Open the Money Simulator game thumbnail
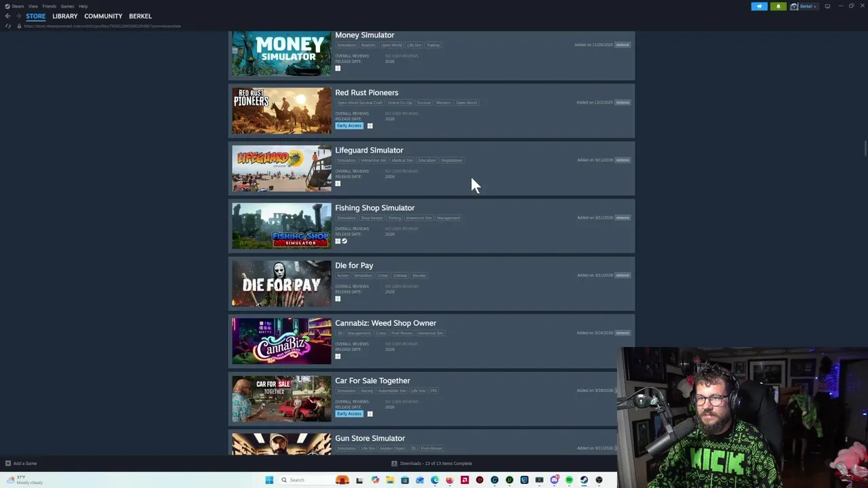The width and height of the screenshot is (868, 488). coord(281,53)
